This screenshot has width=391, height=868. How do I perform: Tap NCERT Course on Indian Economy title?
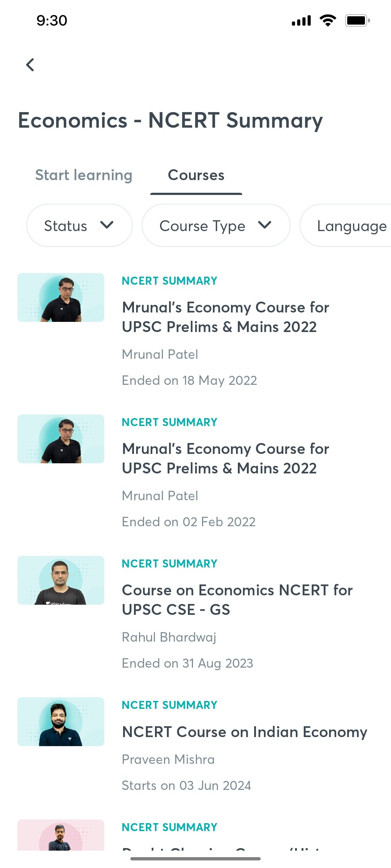pos(244,731)
